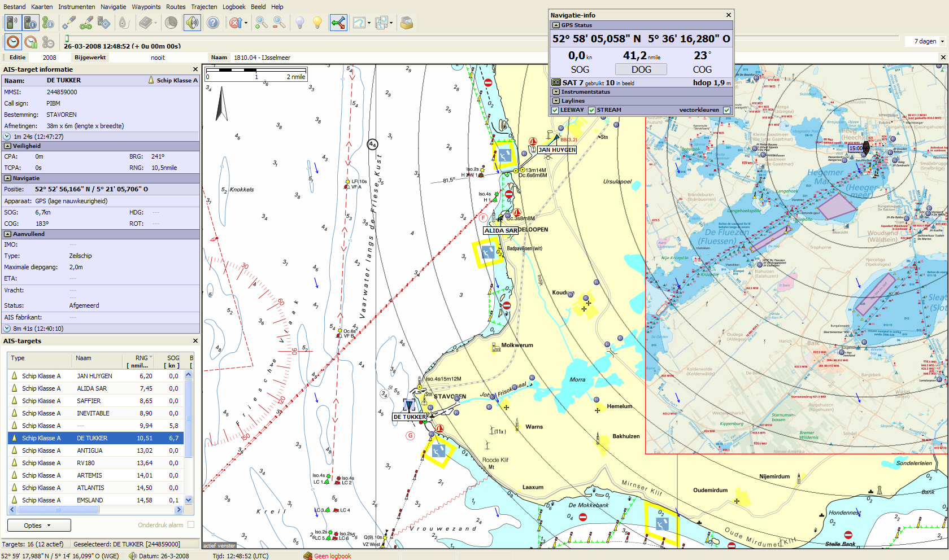
Task: Click the greyed track recording icon
Action: click(x=124, y=23)
